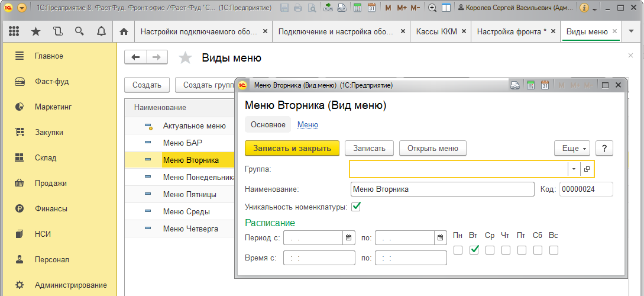The width and height of the screenshot is (644, 296).
Task: Open Продажи section in sidebar
Action: [59, 184]
